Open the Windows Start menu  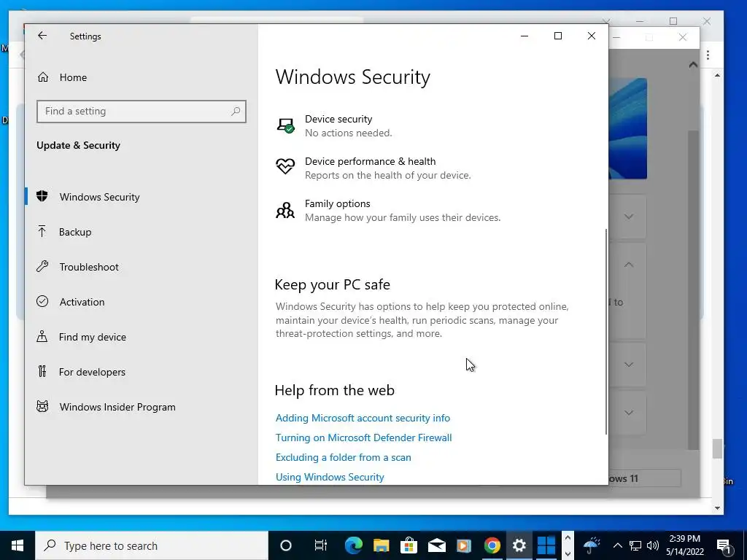pyautogui.click(x=18, y=545)
